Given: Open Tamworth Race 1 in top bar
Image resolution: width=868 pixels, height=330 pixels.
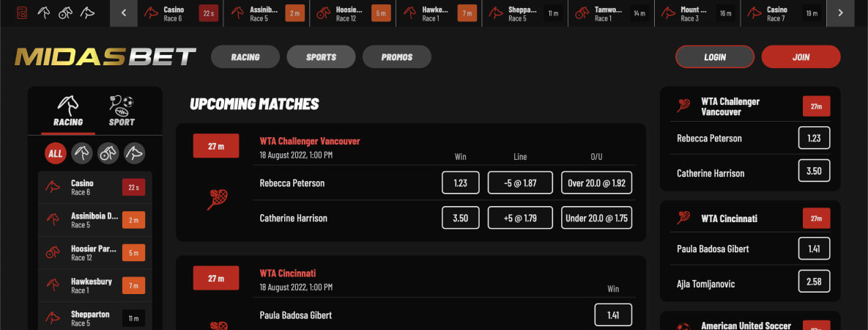Looking at the screenshot, I should click(611, 13).
